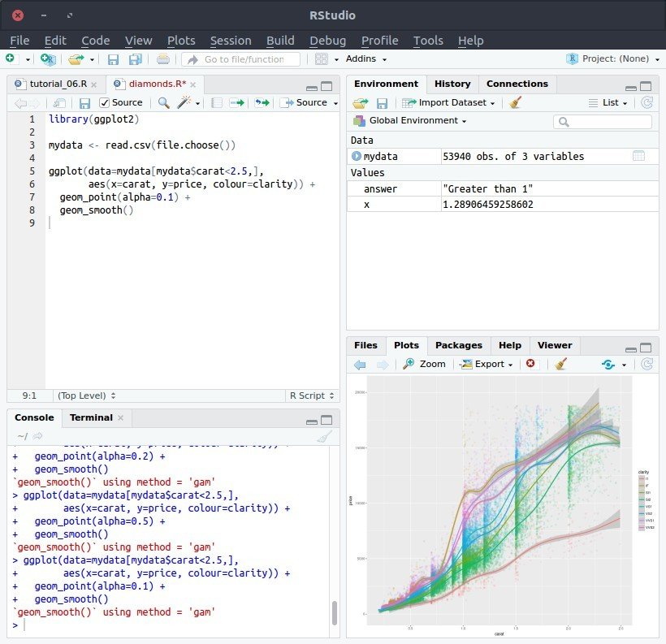Click the console scrollbar thumb
This screenshot has height=644, width=666.
coord(335,612)
